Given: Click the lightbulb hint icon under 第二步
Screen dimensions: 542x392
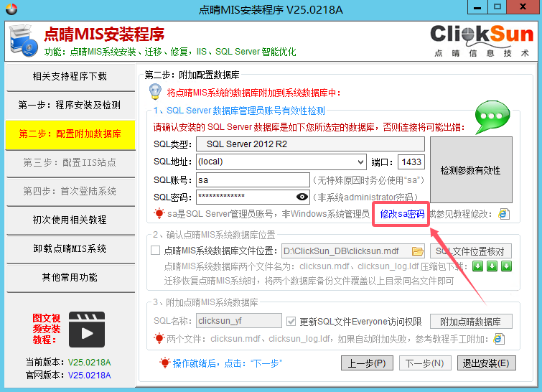Looking at the screenshot, I should click(154, 92).
